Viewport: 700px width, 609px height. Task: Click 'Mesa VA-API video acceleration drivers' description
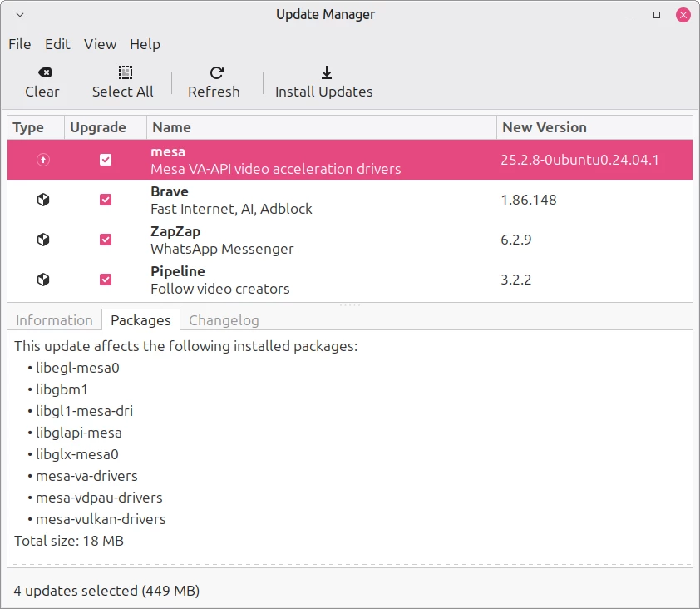275,169
